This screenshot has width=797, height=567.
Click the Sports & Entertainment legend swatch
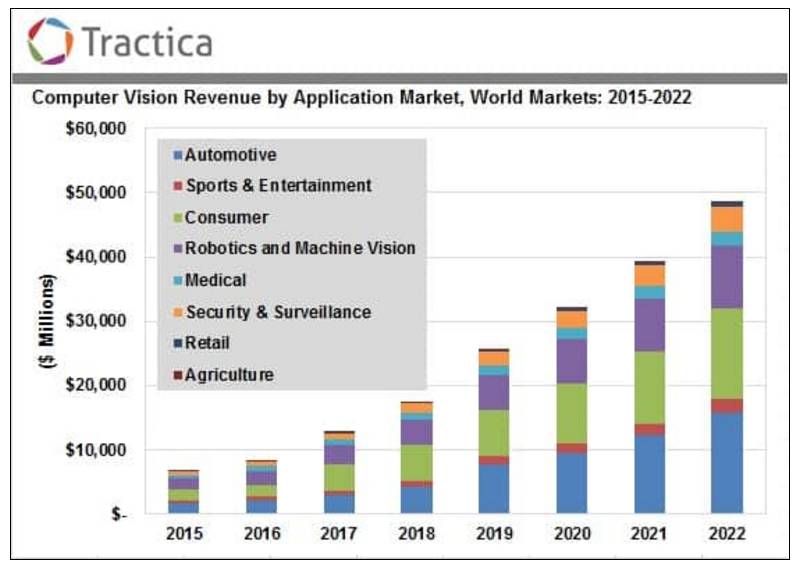[x=177, y=186]
